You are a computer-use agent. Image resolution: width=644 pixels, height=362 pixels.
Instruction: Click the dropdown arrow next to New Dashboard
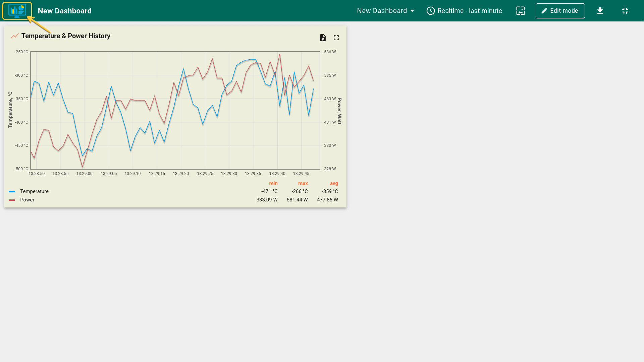click(412, 11)
